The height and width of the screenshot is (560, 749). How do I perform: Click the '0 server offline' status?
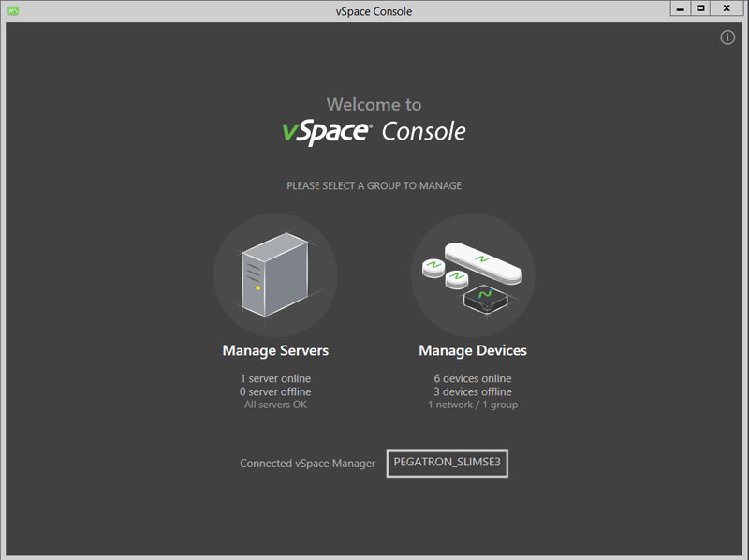275,391
